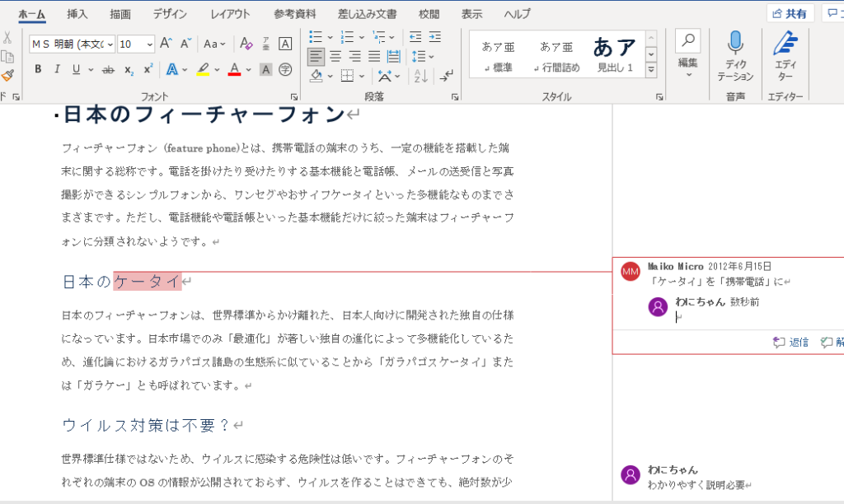The image size is (844, 504).
Task: Click sort icon
Action: 421,77
